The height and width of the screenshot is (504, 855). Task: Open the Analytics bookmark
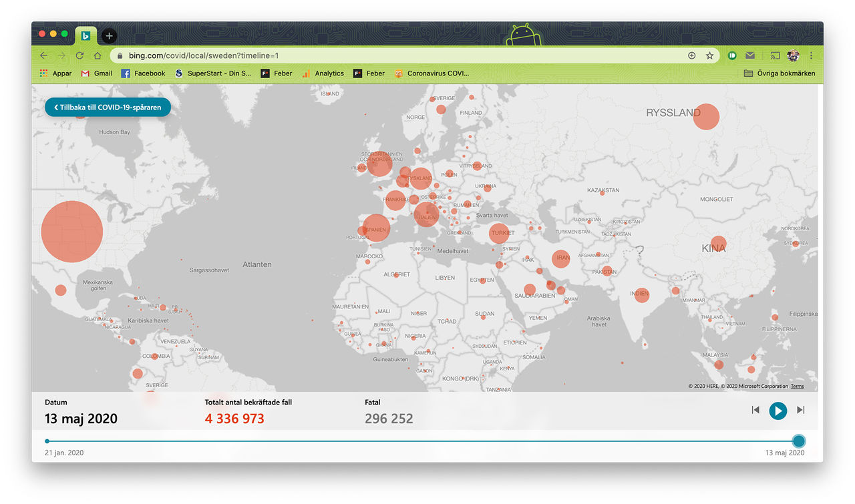coord(323,73)
